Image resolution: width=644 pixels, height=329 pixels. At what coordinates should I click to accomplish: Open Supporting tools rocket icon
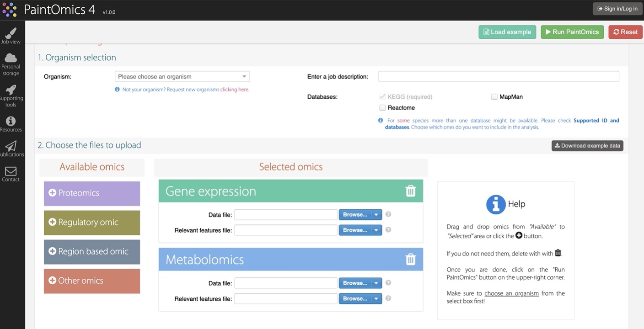[x=11, y=89]
